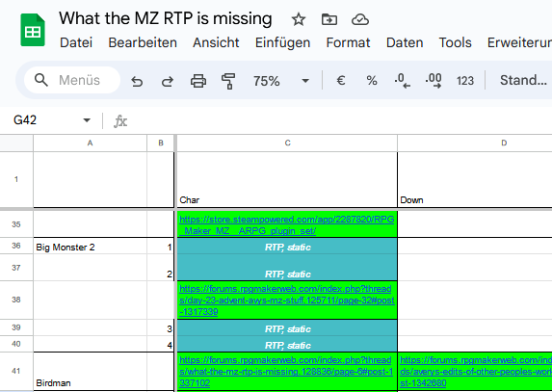Decrease decimal places
Image resolution: width=552 pixels, height=392 pixels.
[403, 81]
